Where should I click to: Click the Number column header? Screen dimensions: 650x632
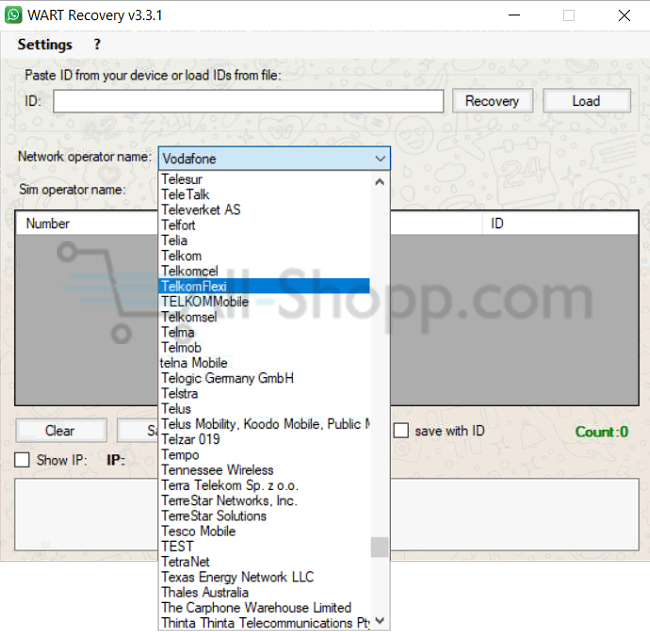[48, 224]
